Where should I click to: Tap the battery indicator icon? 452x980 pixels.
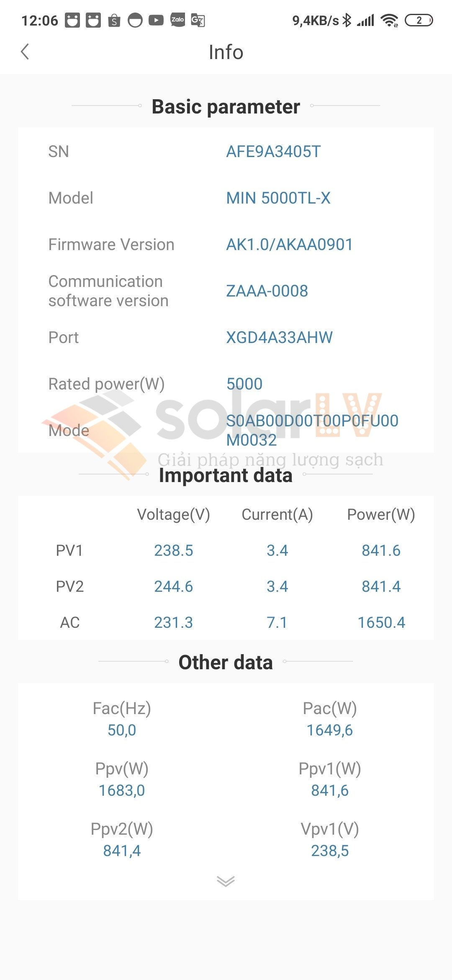click(419, 20)
